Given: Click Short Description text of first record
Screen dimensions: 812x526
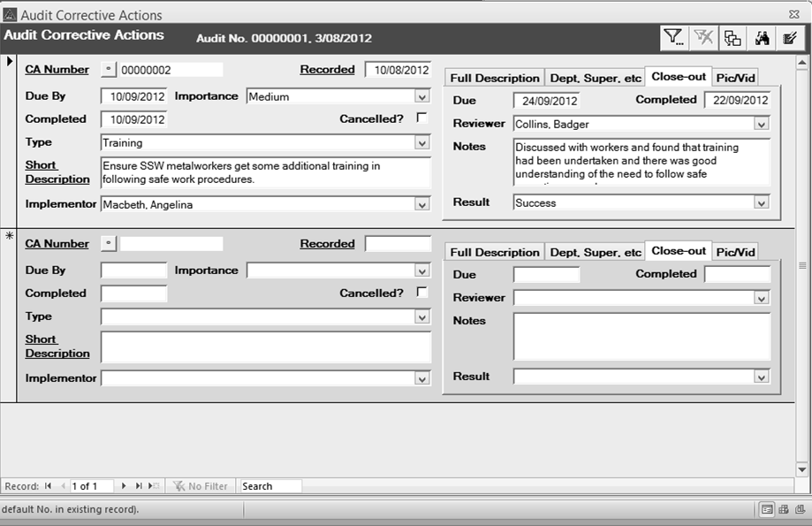Looking at the screenshot, I should (266, 172).
